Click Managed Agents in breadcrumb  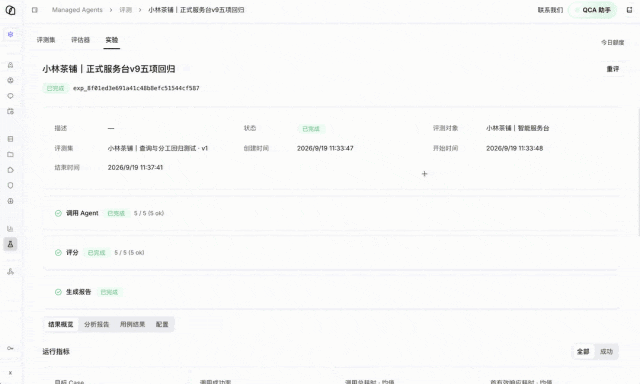coord(77,10)
